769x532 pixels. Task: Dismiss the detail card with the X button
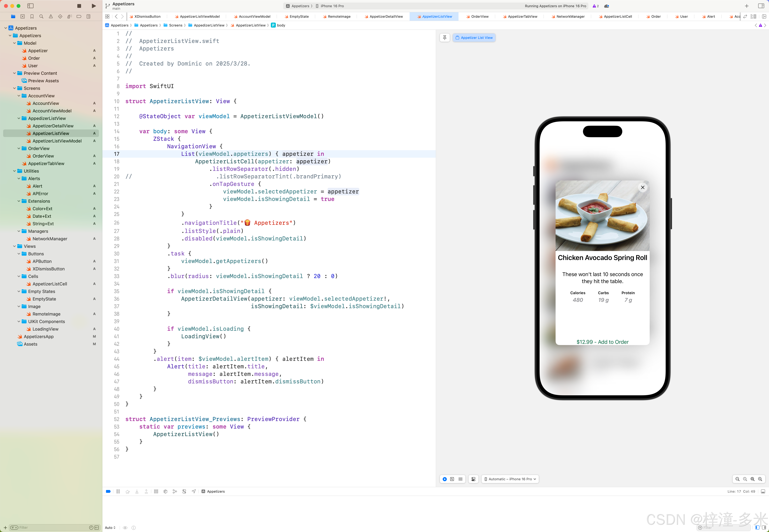pos(643,187)
